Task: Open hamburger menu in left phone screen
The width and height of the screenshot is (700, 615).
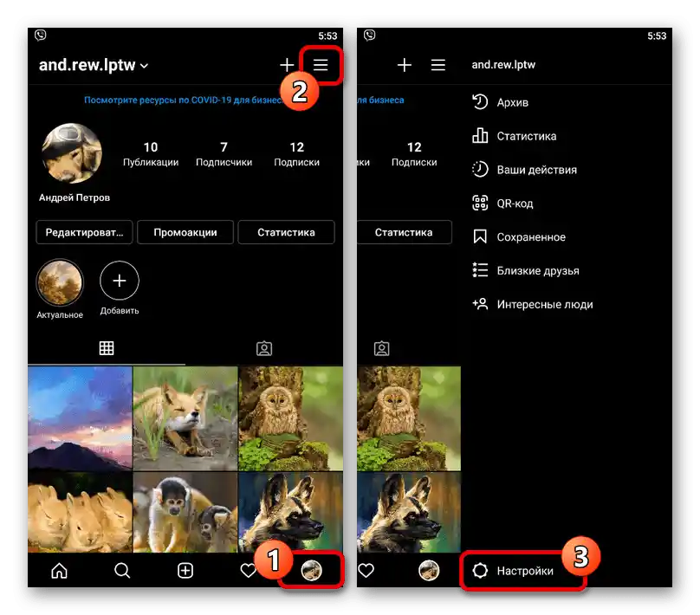Action: tap(321, 65)
